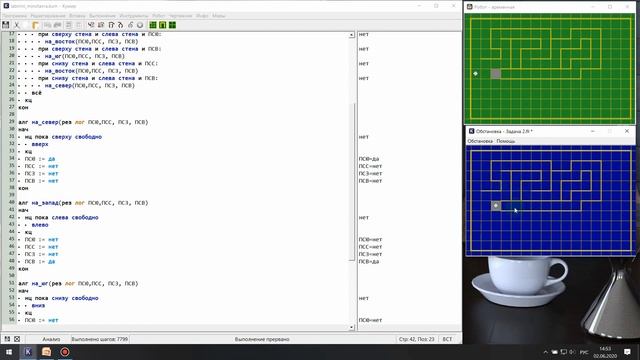Screen dimensions: 640x360
Task: Click the code editor vertical scrollbar thumb
Action: (x=351, y=182)
